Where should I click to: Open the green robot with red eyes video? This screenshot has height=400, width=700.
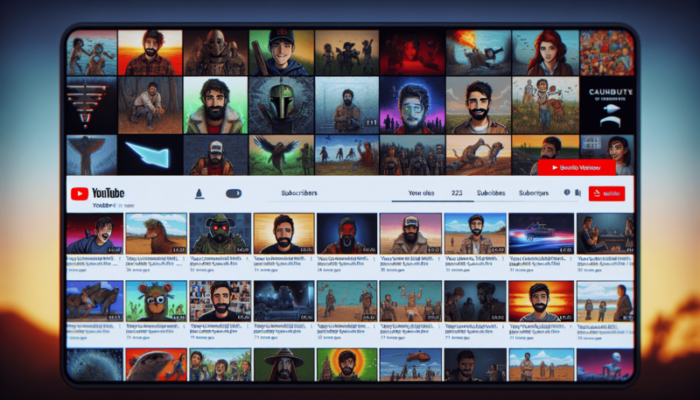(220, 232)
